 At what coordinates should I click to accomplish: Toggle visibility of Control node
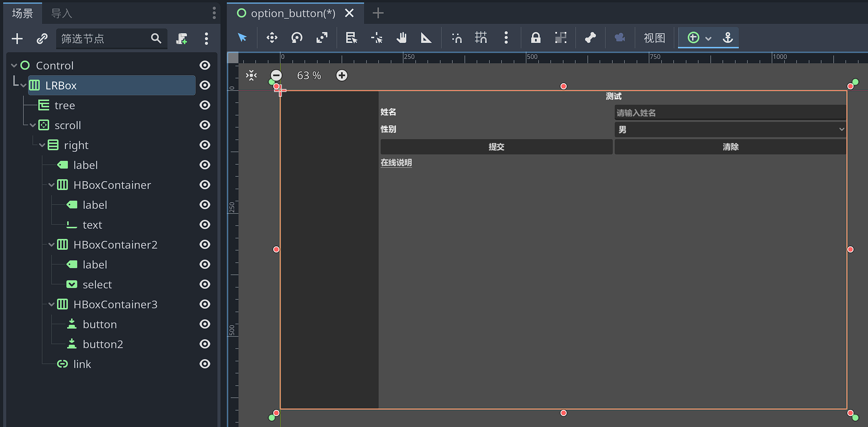pos(205,65)
